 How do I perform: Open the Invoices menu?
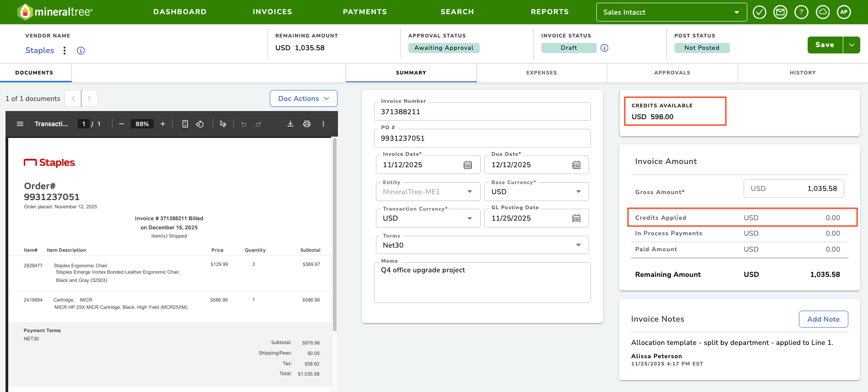tap(273, 12)
